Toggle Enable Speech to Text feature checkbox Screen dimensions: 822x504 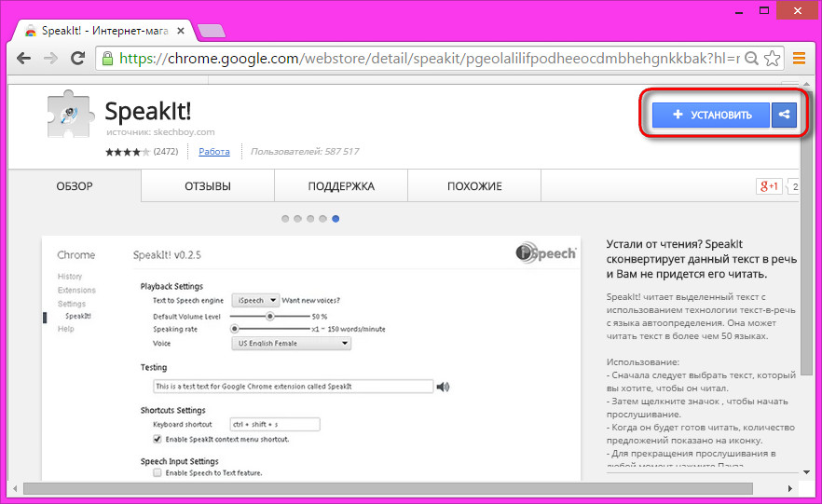pos(158,472)
